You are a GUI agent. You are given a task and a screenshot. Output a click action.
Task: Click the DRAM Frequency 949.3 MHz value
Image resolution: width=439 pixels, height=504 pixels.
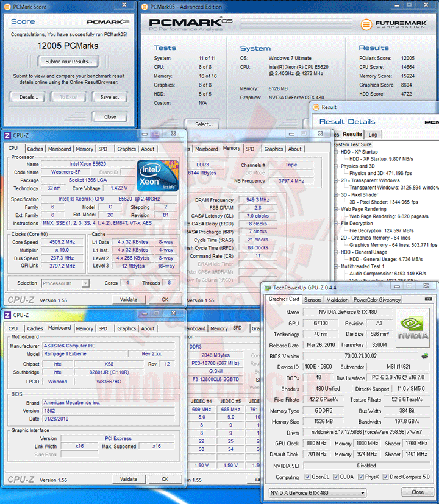258,200
